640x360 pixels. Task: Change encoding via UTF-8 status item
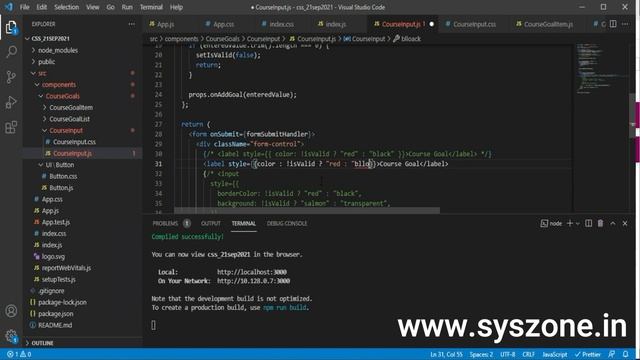click(x=507, y=354)
